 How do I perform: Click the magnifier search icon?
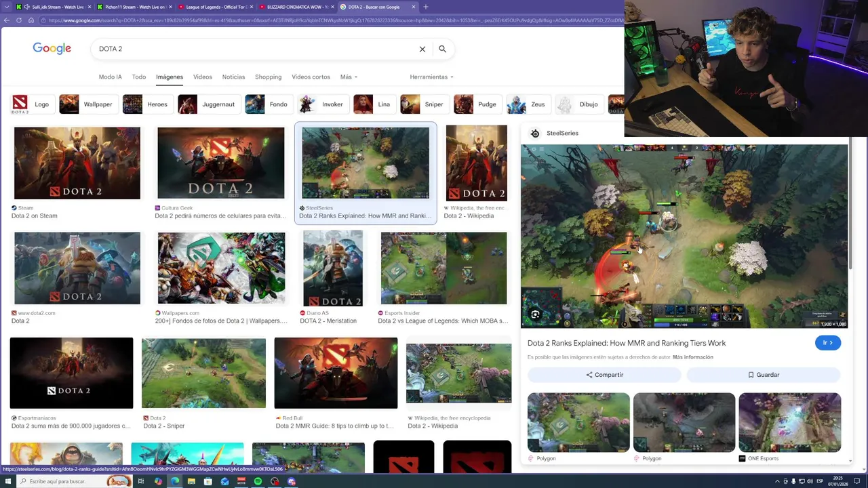[442, 49]
